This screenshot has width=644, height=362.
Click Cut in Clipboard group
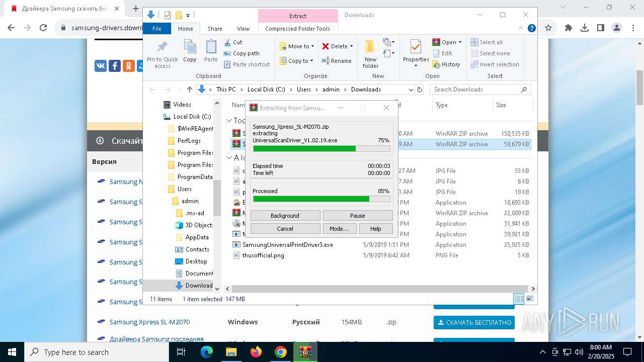pos(233,42)
